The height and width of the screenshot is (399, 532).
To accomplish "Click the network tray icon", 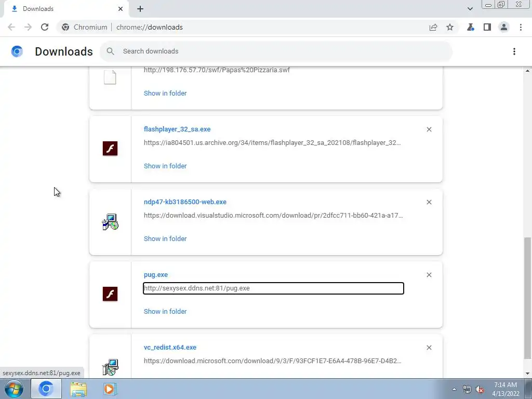I will [x=467, y=389].
